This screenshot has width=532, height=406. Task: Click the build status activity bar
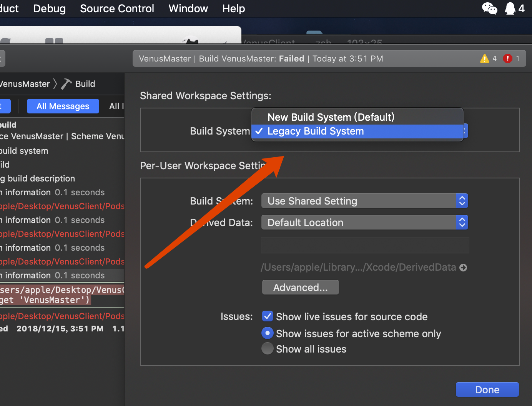(329, 58)
